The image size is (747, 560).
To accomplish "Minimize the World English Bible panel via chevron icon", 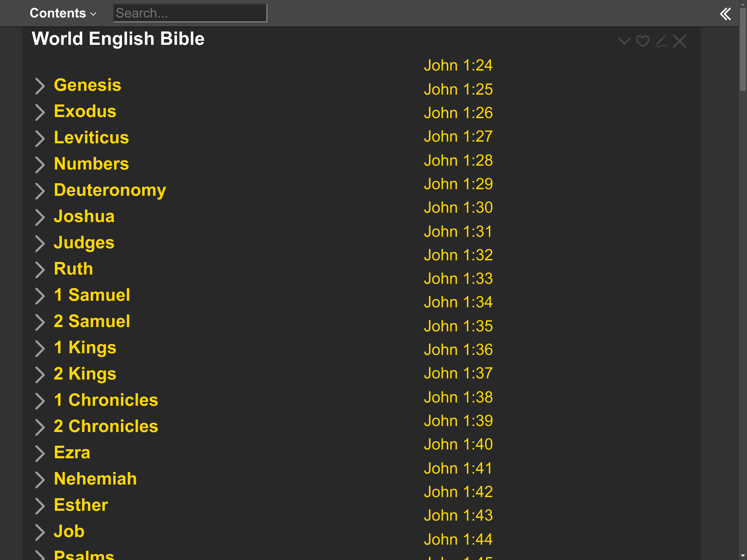I will click(x=625, y=41).
